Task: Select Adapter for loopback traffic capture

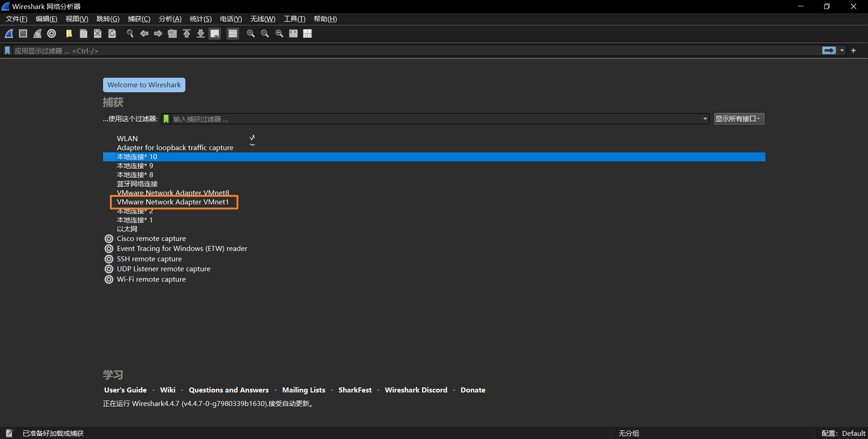Action: [434, 147]
